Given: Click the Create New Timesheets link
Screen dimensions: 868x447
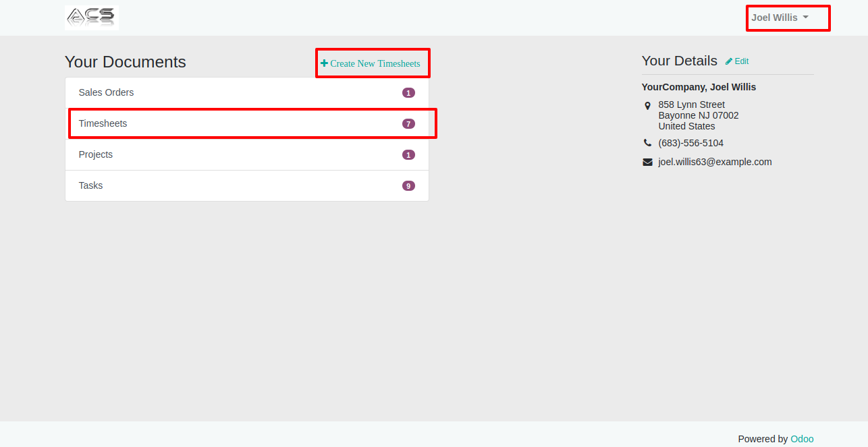Looking at the screenshot, I should (x=371, y=63).
